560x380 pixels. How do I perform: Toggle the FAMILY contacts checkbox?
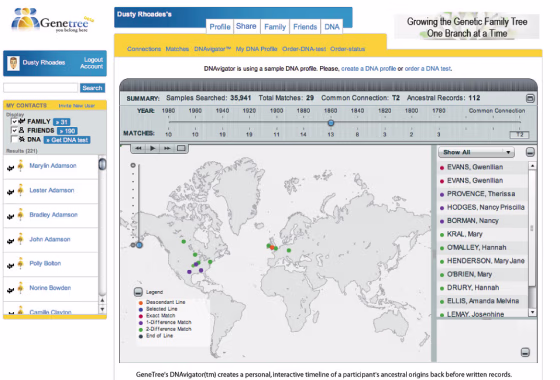point(14,121)
